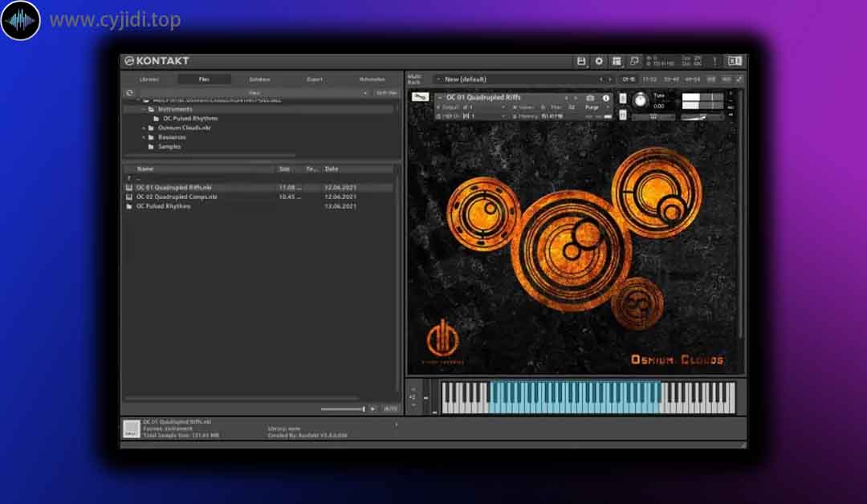Click the instrument thumbnail icon in the info pane
The image size is (867, 504).
tap(131, 429)
